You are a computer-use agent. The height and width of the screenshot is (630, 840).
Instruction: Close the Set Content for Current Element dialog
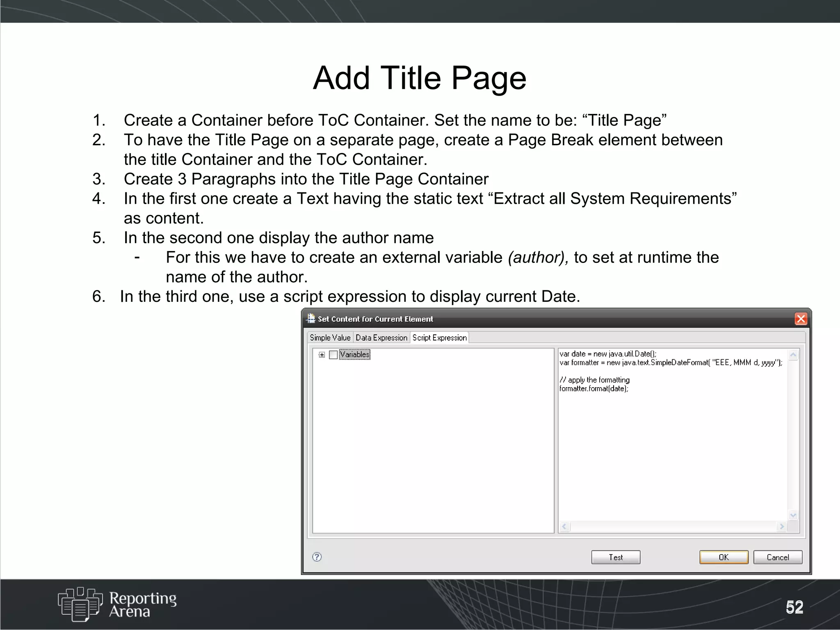click(x=801, y=319)
